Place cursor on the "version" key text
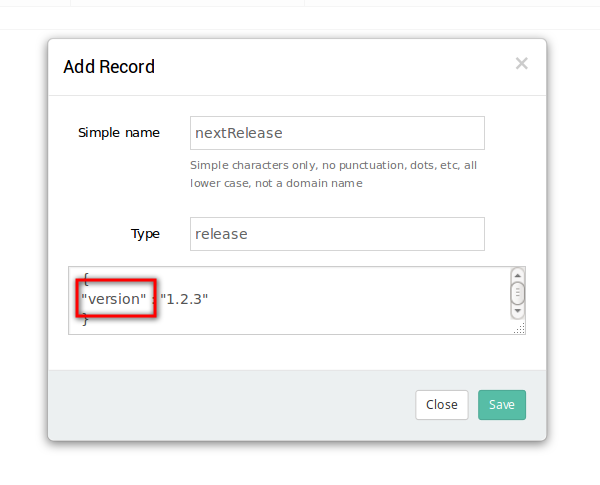The height and width of the screenshot is (485, 600). [x=114, y=299]
